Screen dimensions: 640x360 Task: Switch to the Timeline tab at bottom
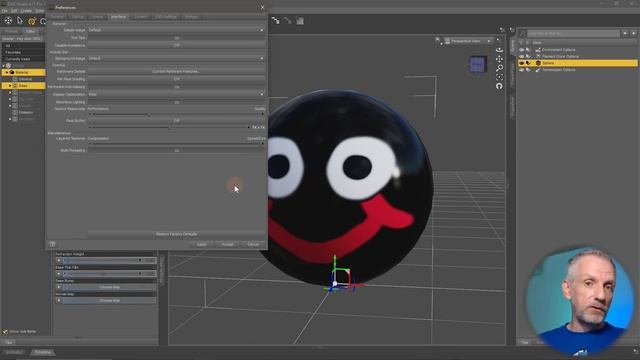click(42, 352)
